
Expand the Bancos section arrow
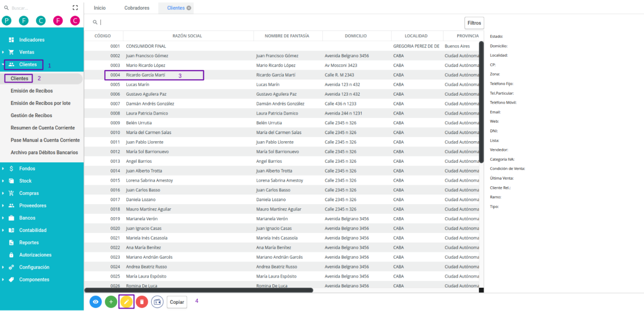pyautogui.click(x=3, y=218)
